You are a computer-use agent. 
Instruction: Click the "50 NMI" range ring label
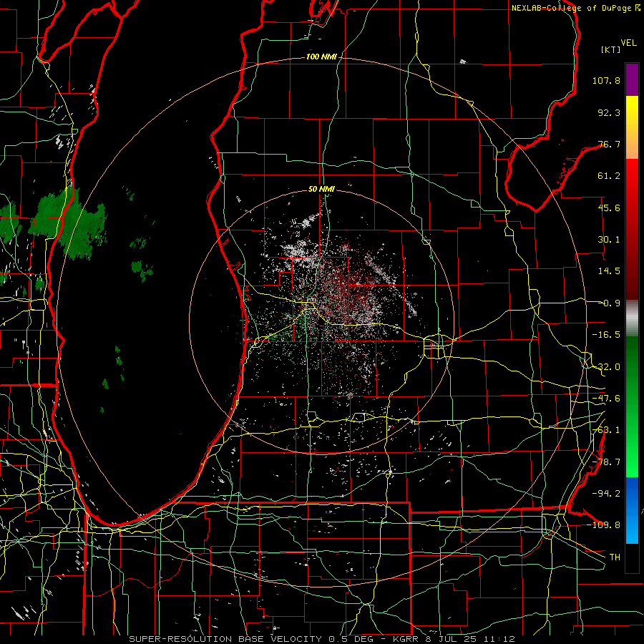pyautogui.click(x=321, y=189)
